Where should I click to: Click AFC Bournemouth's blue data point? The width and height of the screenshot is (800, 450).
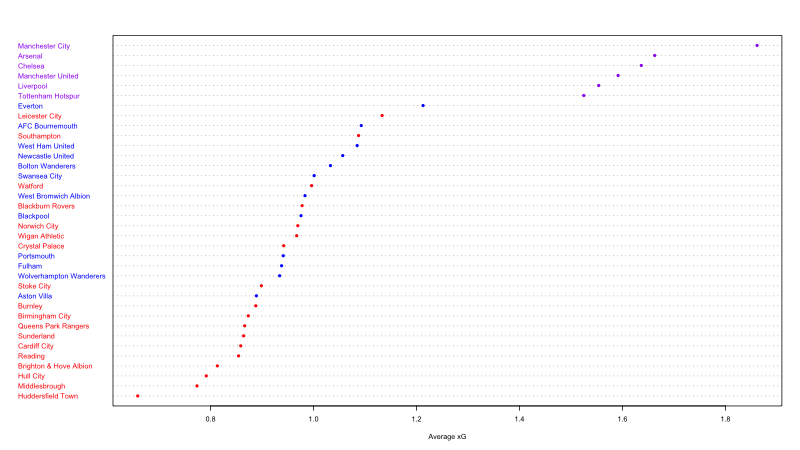pos(361,126)
